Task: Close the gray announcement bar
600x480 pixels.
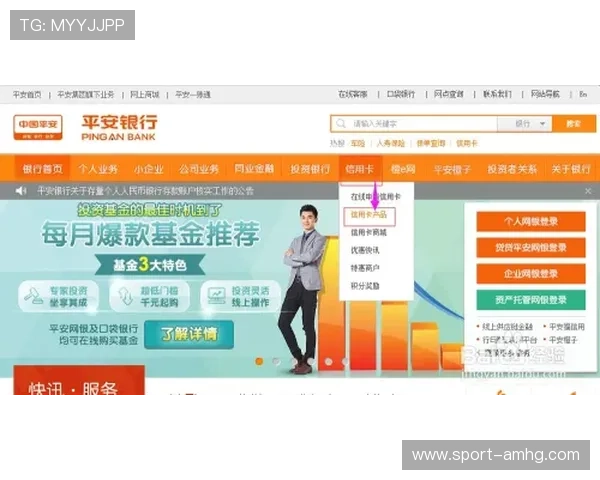Action: [x=588, y=191]
